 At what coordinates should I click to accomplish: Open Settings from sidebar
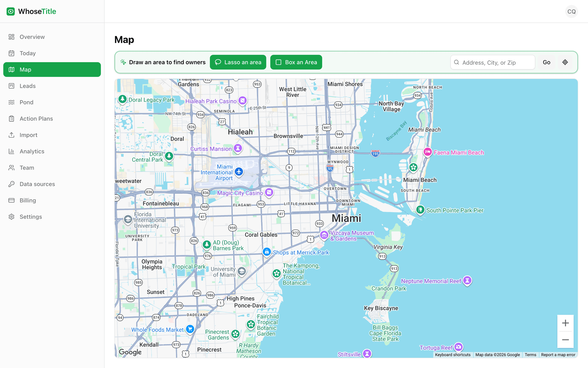[52, 217]
